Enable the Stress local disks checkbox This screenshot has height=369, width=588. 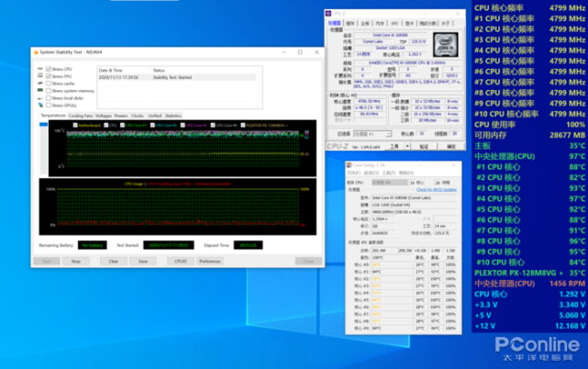[x=49, y=98]
